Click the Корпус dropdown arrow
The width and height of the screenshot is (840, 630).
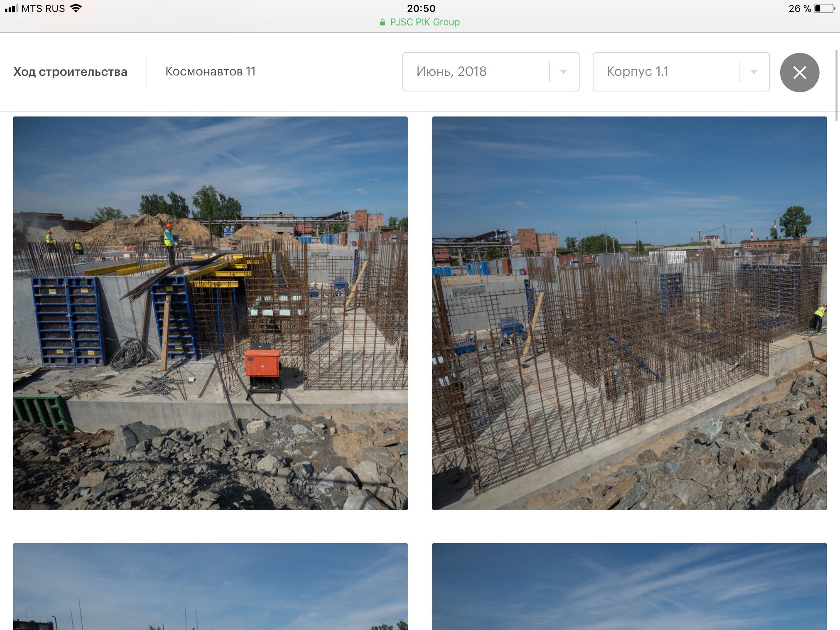(753, 72)
